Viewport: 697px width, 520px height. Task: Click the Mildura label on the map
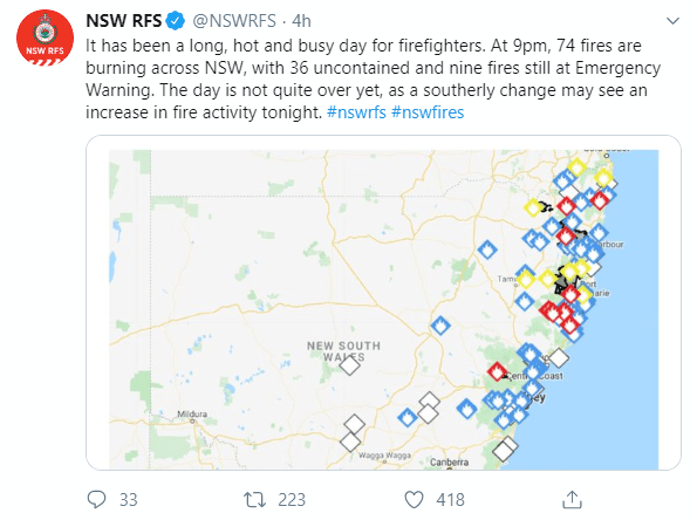(191, 413)
